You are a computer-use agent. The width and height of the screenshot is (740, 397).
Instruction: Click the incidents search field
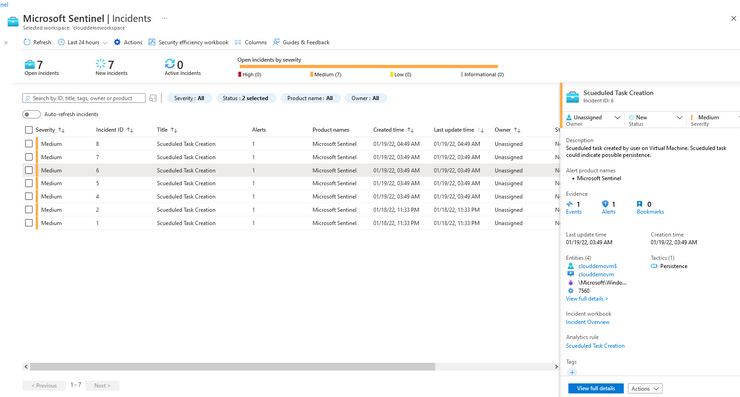click(x=84, y=98)
